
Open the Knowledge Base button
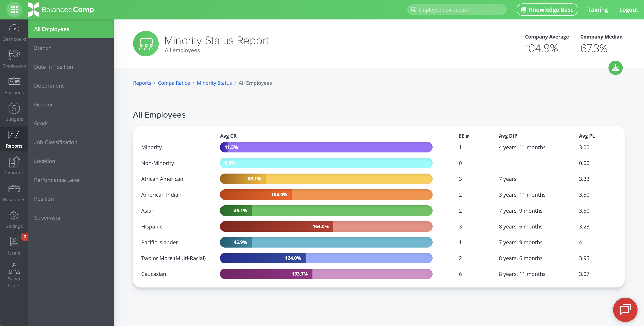547,10
